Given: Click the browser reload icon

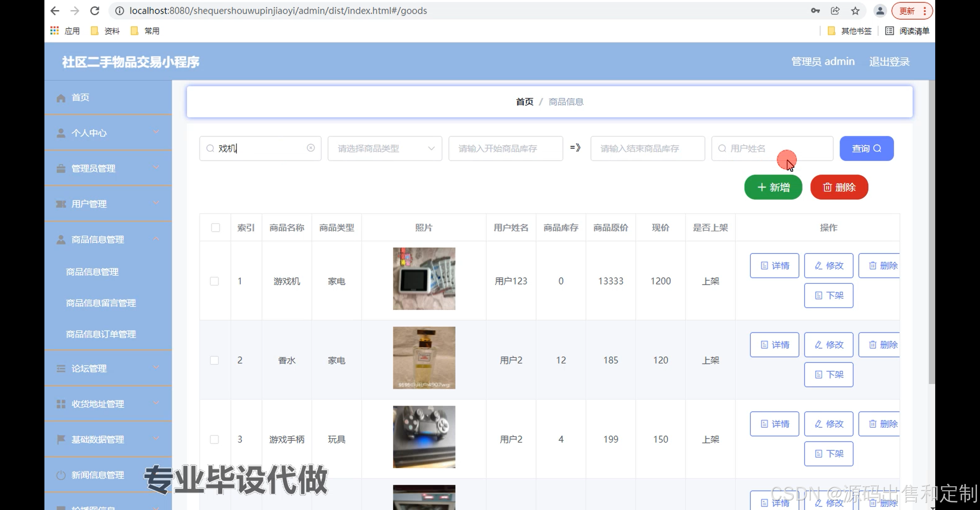Looking at the screenshot, I should pos(95,11).
